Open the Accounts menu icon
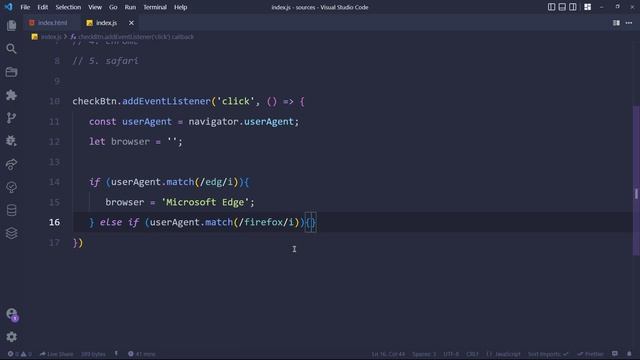 pyautogui.click(x=11, y=314)
